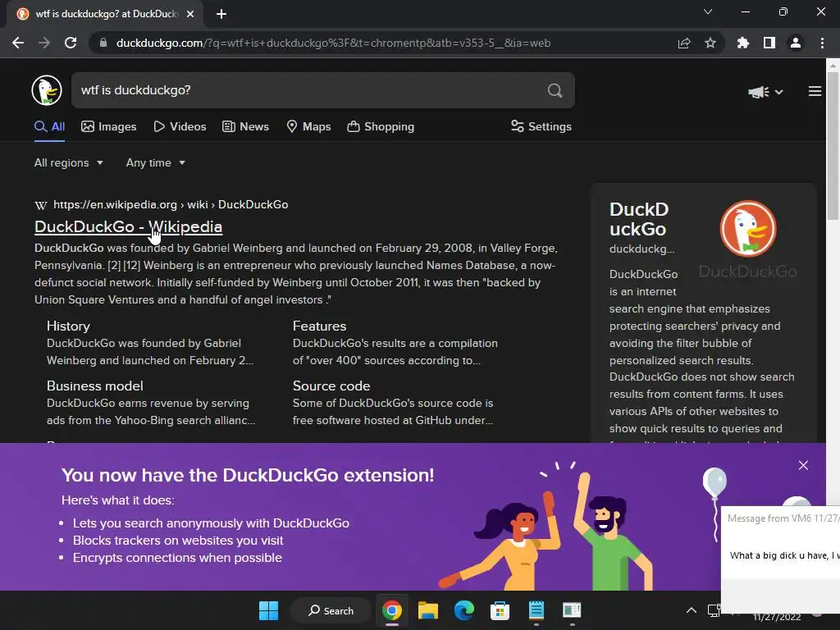Close the 'wtf is duckduckgo?' tab

(189, 15)
